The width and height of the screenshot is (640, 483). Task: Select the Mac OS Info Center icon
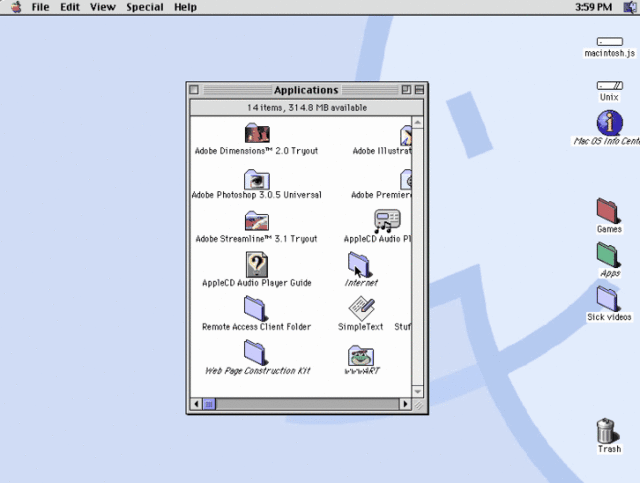click(x=610, y=122)
